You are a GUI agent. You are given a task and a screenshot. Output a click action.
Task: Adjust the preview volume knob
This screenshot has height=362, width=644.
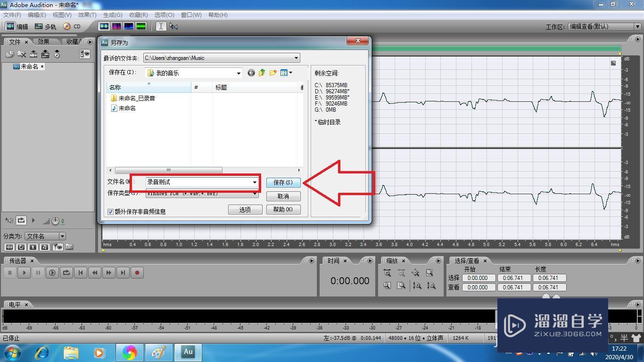[x=55, y=221]
